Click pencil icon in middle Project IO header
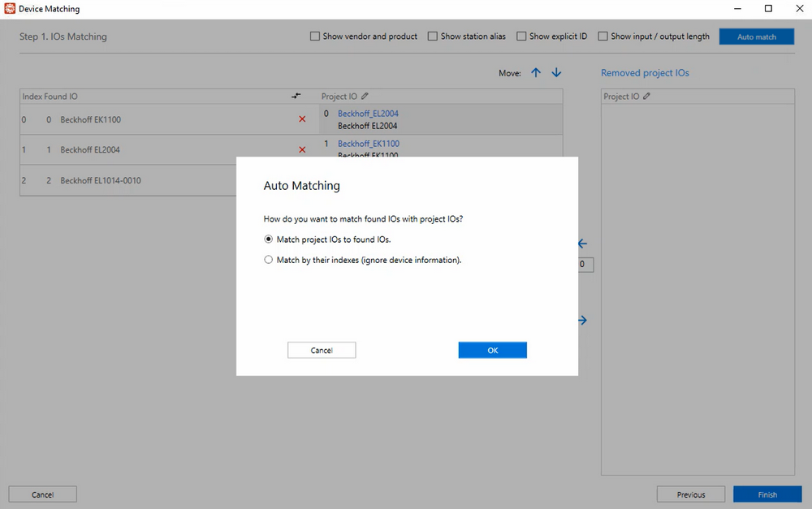This screenshot has height=509, width=812. coord(365,97)
